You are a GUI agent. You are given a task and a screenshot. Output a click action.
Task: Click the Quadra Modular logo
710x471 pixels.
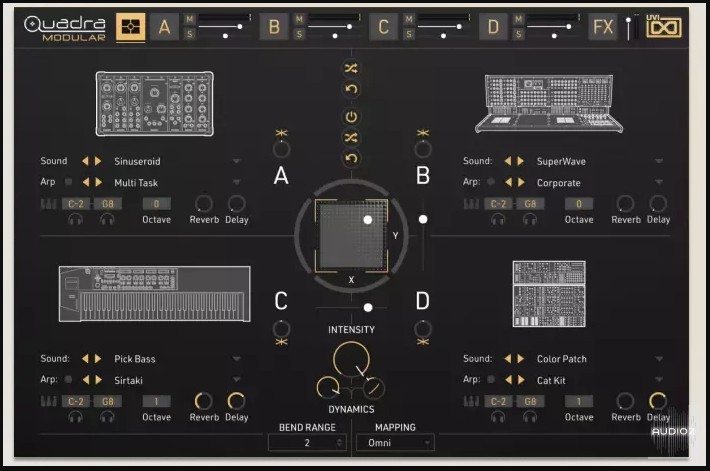click(65, 28)
